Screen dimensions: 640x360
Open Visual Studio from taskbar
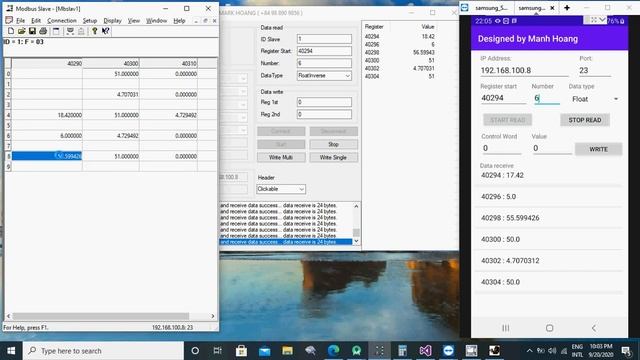coord(425,351)
